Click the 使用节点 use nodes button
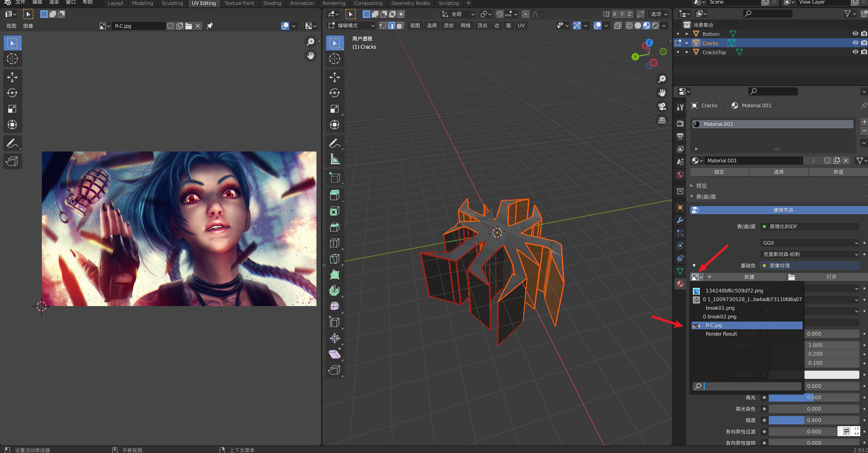The height and width of the screenshot is (453, 868). point(779,210)
